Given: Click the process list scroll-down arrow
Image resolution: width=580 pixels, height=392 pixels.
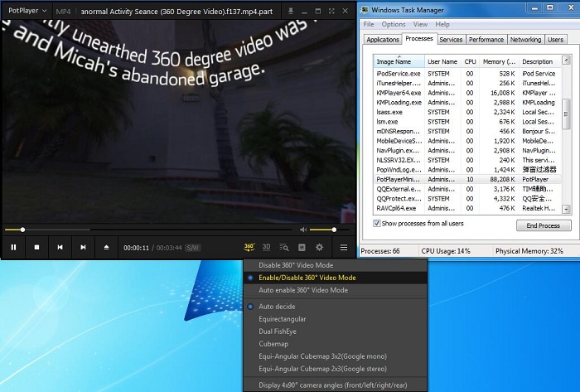Looking at the screenshot, I should click(x=566, y=210).
